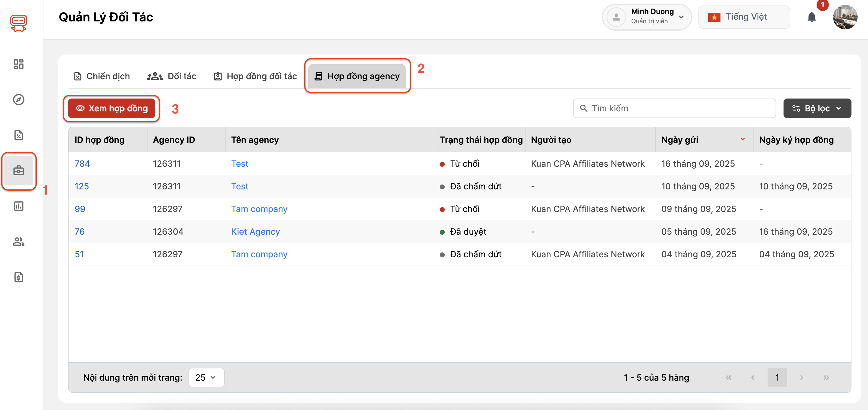Click the compass explore sidebar icon
This screenshot has height=410, width=868.
[19, 100]
